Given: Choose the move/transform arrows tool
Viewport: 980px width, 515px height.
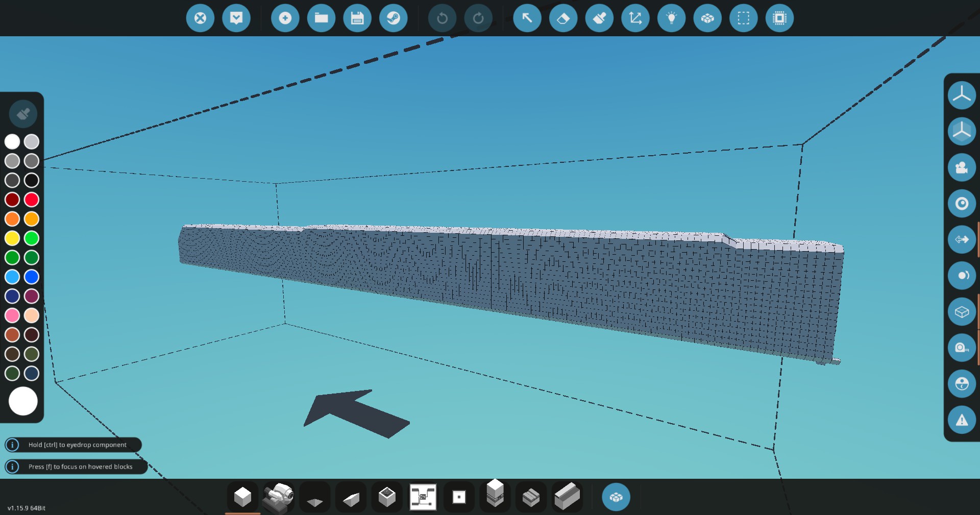Looking at the screenshot, I should tap(635, 18).
